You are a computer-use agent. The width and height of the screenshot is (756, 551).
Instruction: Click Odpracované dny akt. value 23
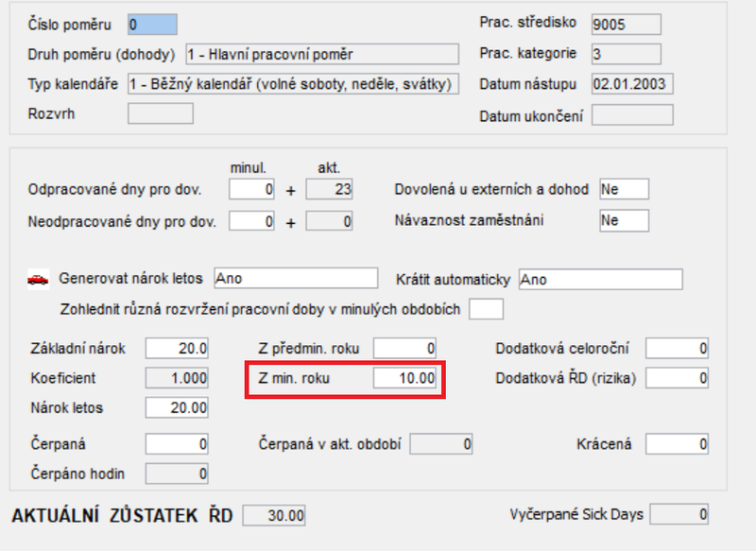coord(329,189)
